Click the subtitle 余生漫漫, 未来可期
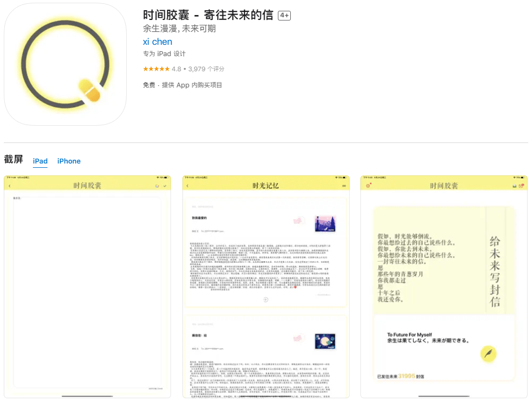 (179, 29)
